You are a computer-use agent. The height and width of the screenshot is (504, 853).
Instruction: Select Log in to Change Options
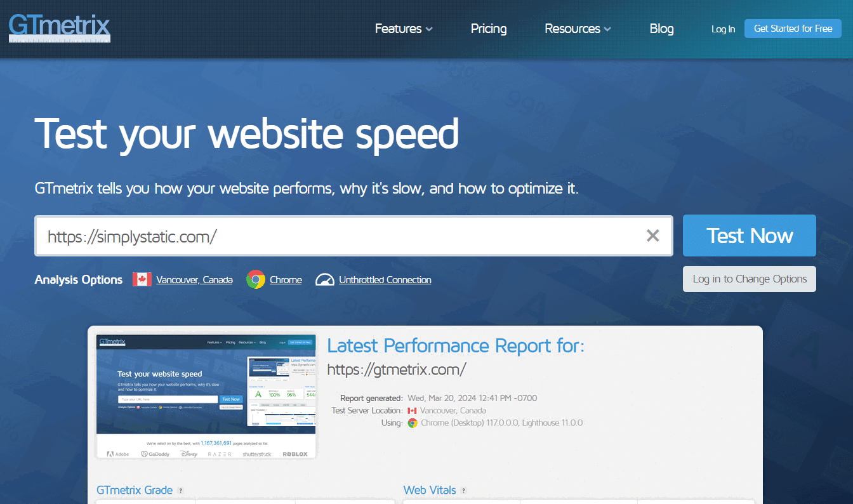click(749, 279)
